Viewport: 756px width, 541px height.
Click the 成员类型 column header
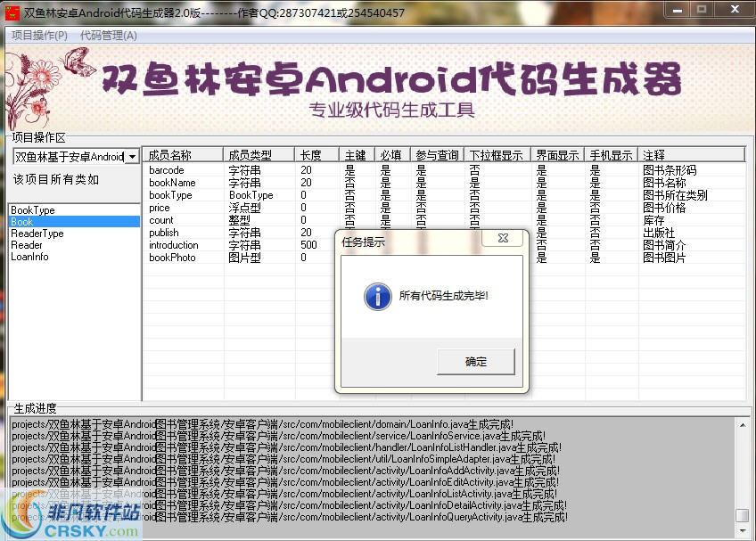point(259,155)
